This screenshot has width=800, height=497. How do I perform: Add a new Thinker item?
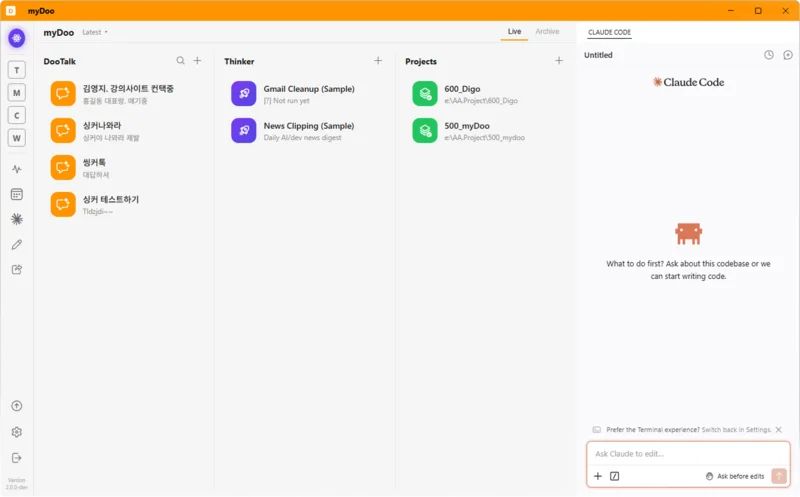pyautogui.click(x=378, y=61)
